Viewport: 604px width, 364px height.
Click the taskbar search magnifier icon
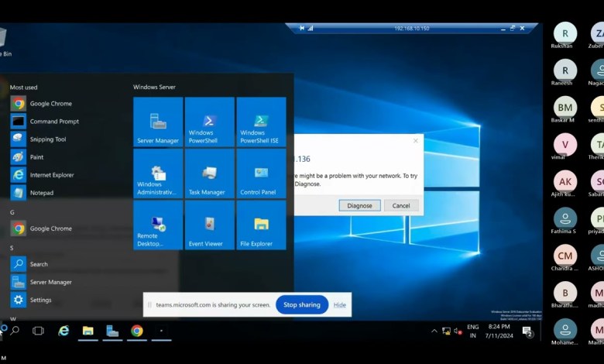(15, 331)
